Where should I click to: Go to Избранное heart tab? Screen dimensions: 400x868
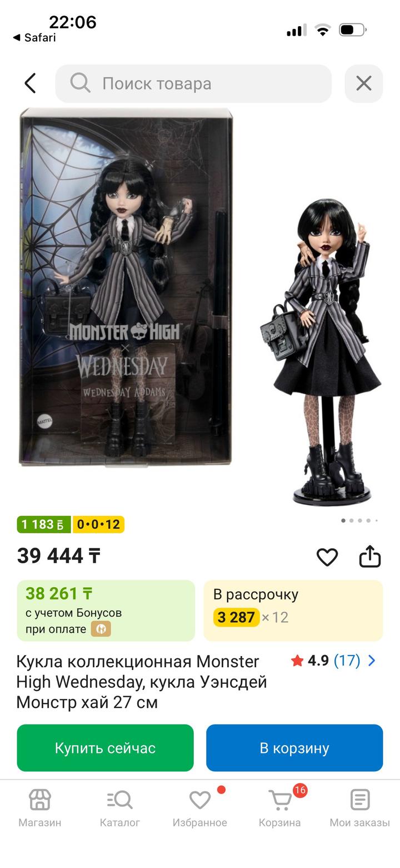199,809
